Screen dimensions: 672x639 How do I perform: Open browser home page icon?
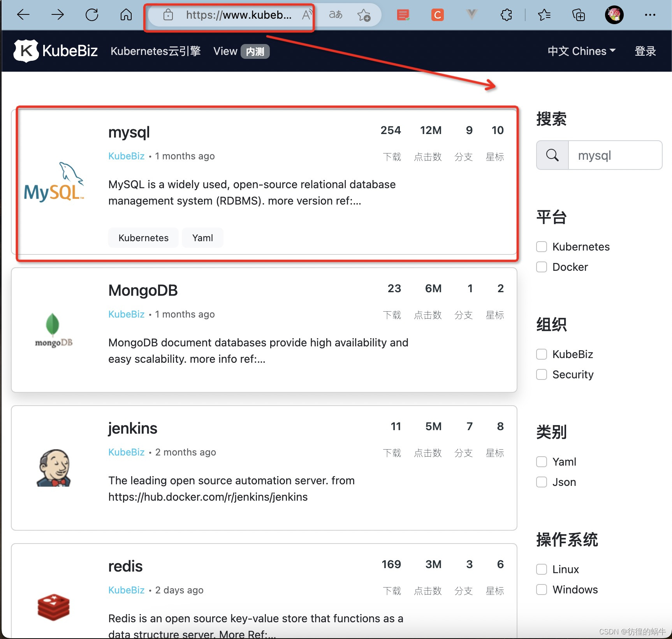[126, 15]
